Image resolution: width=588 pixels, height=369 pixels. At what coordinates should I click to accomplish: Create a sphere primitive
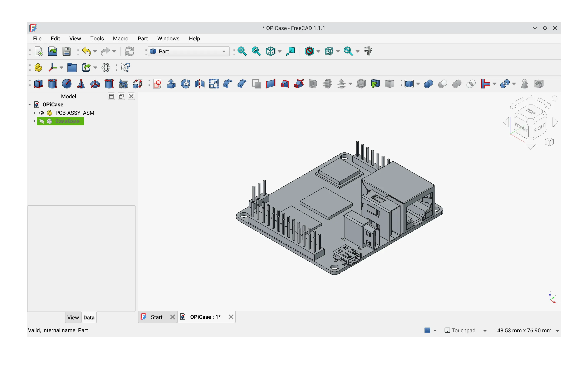pos(67,84)
